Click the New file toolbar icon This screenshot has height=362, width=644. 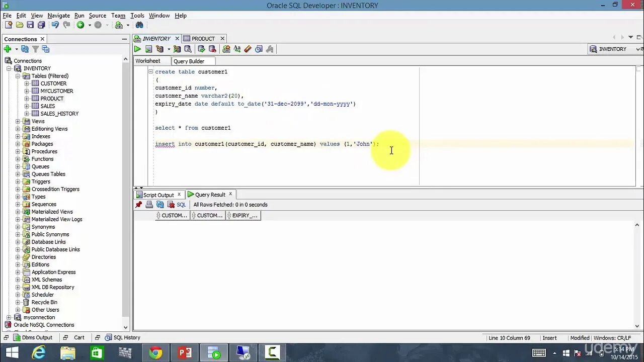pos(9,25)
